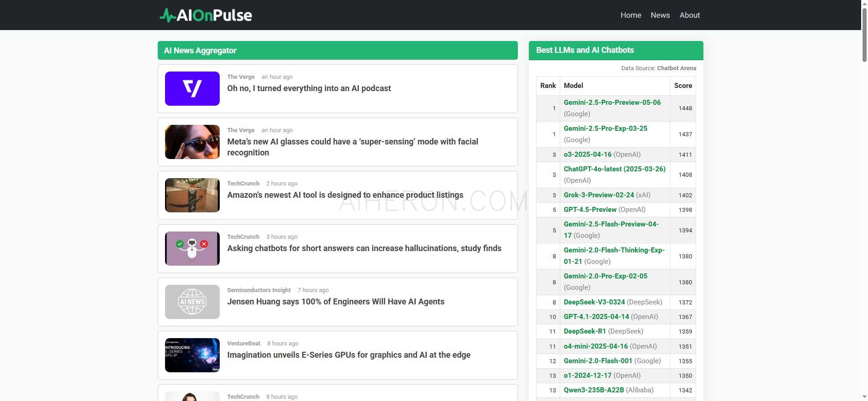This screenshot has height=401, width=868.
Task: Go to the News nav item
Action: 660,15
